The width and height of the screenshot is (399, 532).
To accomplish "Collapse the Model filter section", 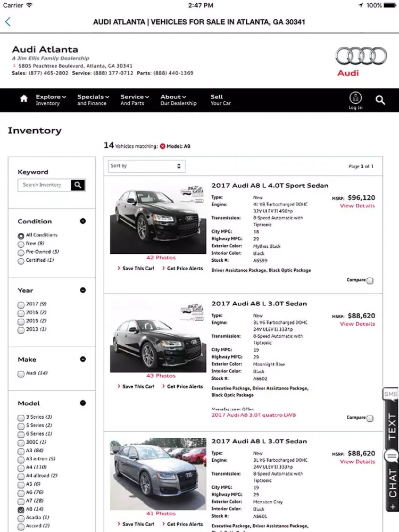I will click(x=83, y=403).
